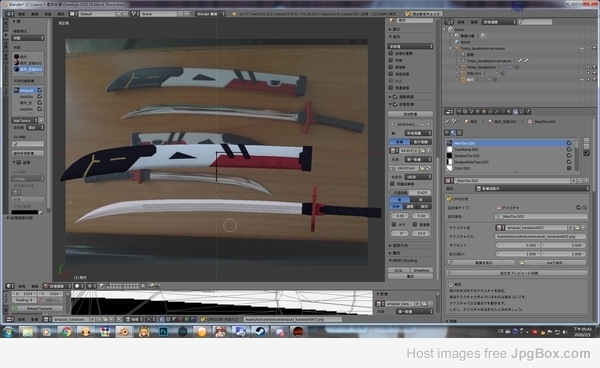
Task: Click the Windows Start button
Action: pyautogui.click(x=8, y=331)
